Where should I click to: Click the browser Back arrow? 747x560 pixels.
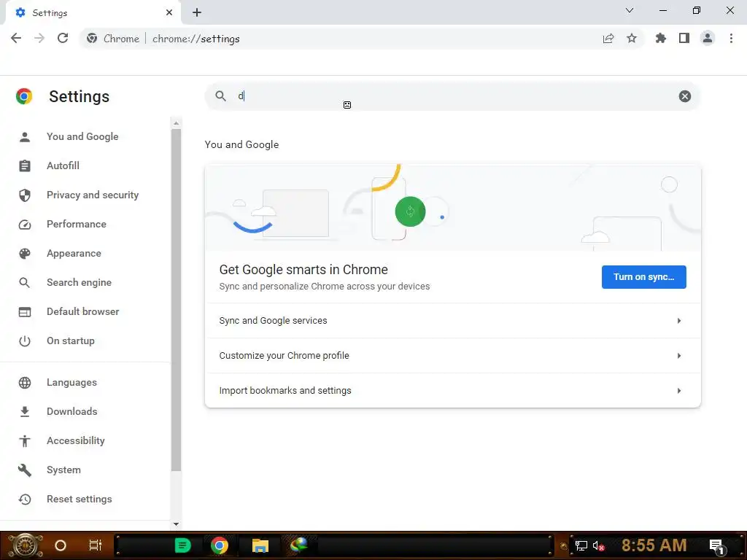point(16,38)
